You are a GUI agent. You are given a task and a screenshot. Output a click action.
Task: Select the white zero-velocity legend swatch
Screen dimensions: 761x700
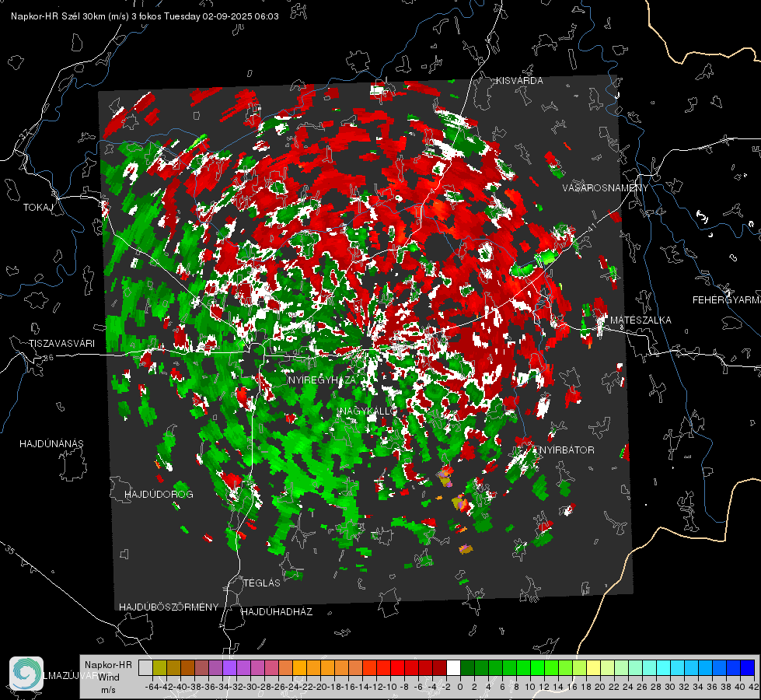click(x=453, y=667)
